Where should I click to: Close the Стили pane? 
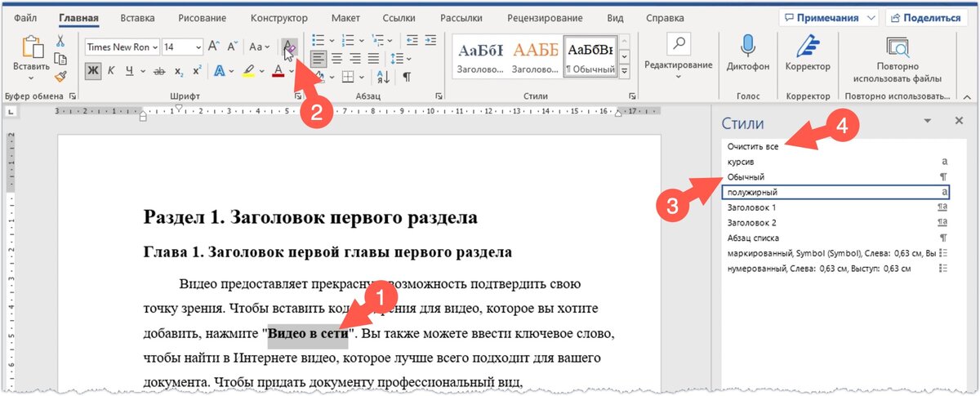click(960, 121)
